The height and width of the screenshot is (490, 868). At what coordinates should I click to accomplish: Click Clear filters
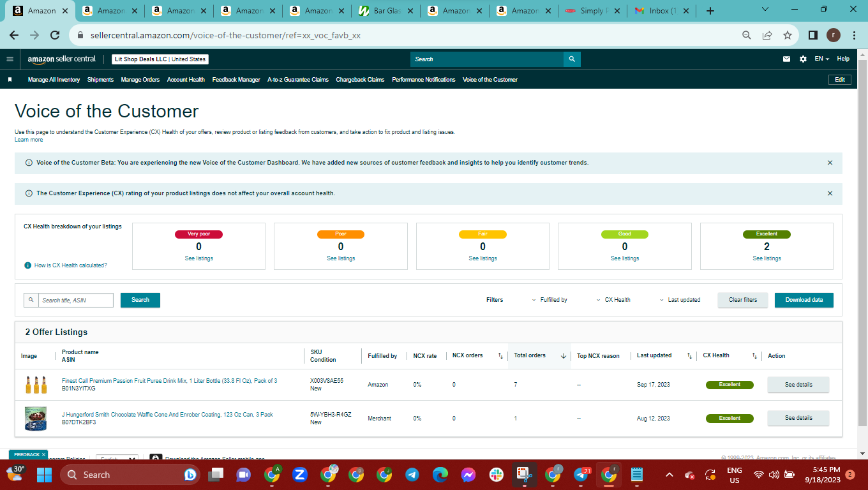point(743,300)
